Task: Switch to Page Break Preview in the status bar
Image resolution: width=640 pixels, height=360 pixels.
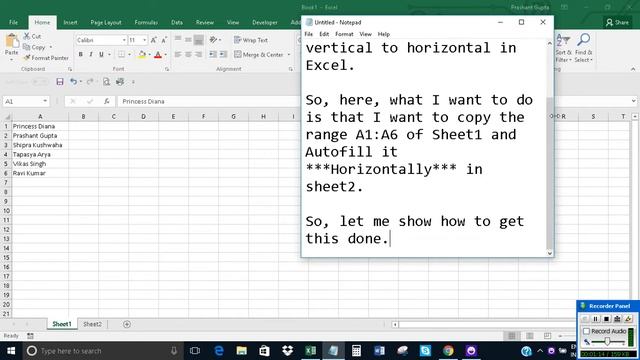Action: point(547,336)
